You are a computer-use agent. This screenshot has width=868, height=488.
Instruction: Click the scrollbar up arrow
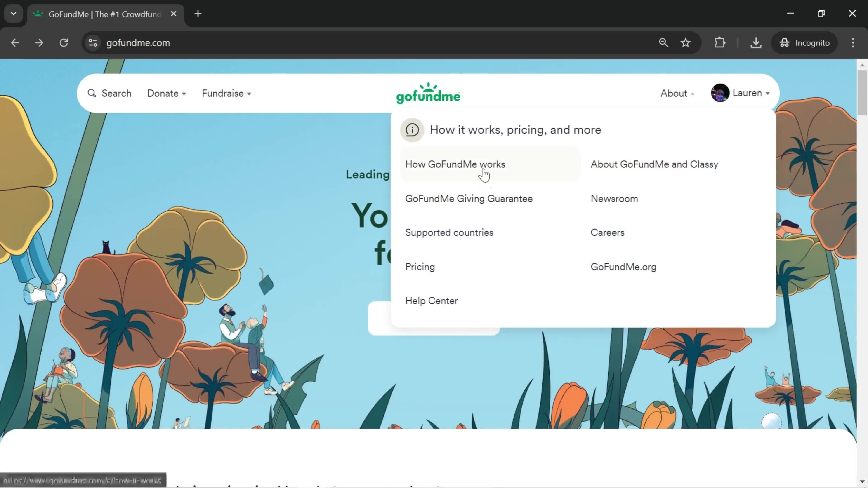[862, 65]
